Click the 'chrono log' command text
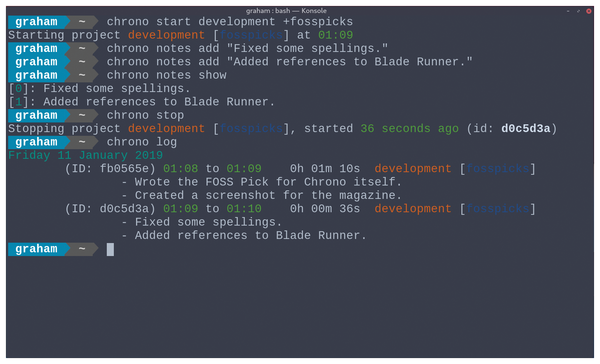 click(142, 142)
